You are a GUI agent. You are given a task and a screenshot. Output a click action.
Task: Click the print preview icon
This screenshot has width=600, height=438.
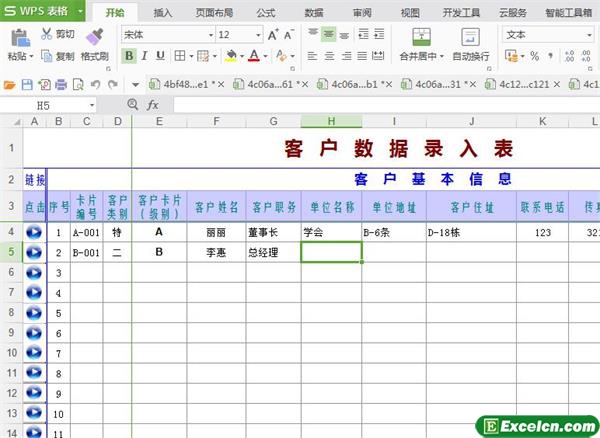[x=78, y=85]
